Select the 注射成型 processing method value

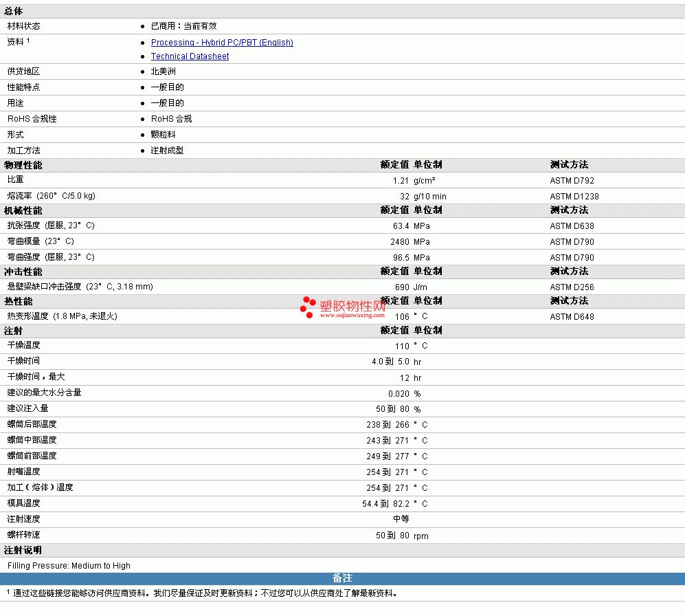(x=168, y=151)
